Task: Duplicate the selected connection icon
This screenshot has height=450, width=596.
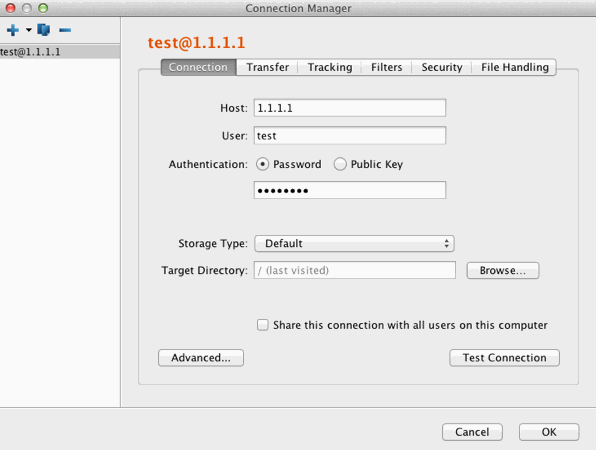Action: click(44, 30)
